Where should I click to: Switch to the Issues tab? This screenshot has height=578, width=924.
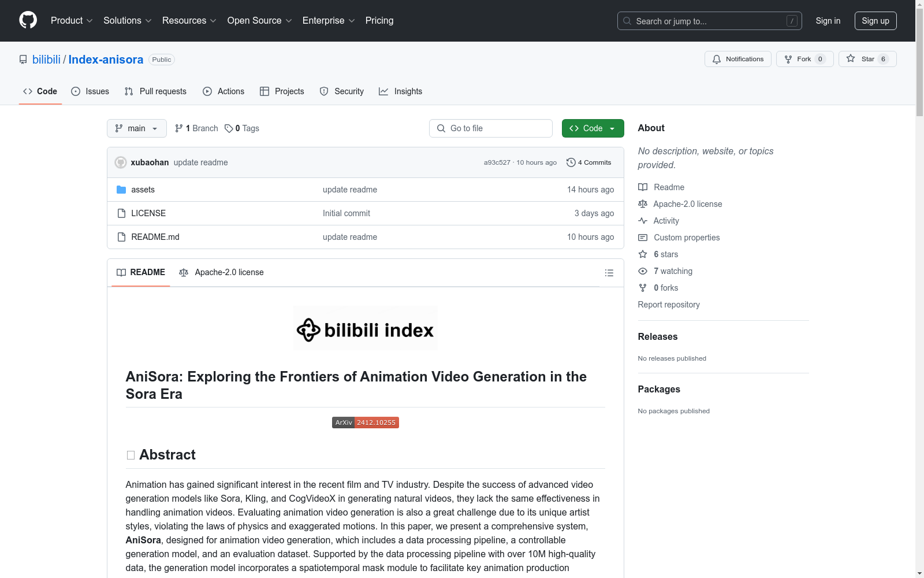(90, 91)
